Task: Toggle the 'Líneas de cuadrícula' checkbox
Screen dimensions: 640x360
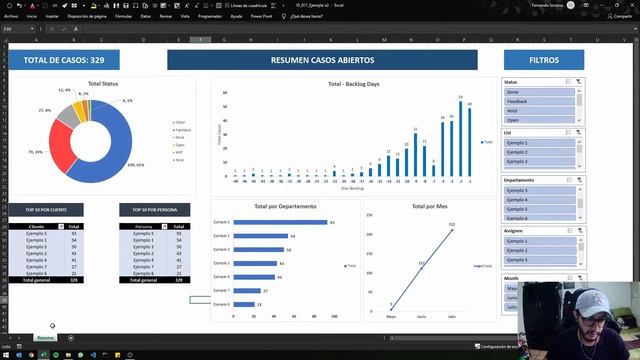Action: 227,6
